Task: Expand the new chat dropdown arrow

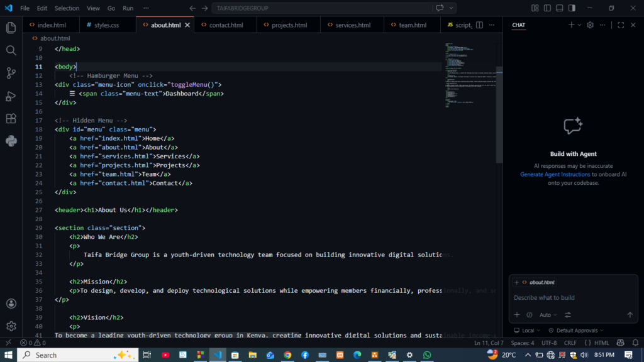Action: click(x=579, y=25)
